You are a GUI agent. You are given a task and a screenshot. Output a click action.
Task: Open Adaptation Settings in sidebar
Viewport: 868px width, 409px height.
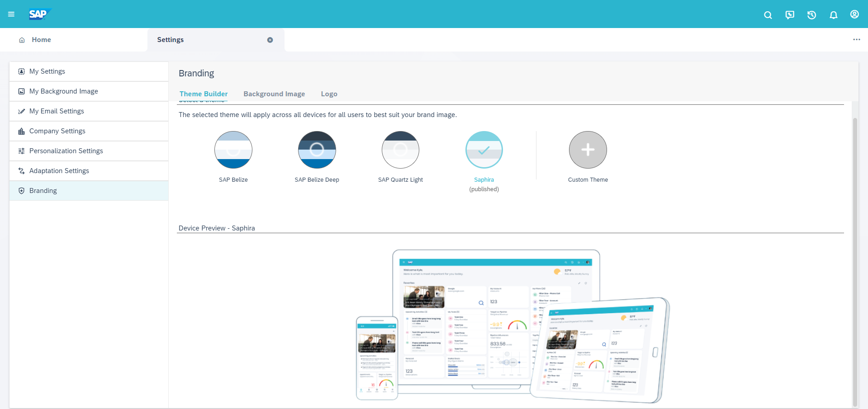[89, 171]
